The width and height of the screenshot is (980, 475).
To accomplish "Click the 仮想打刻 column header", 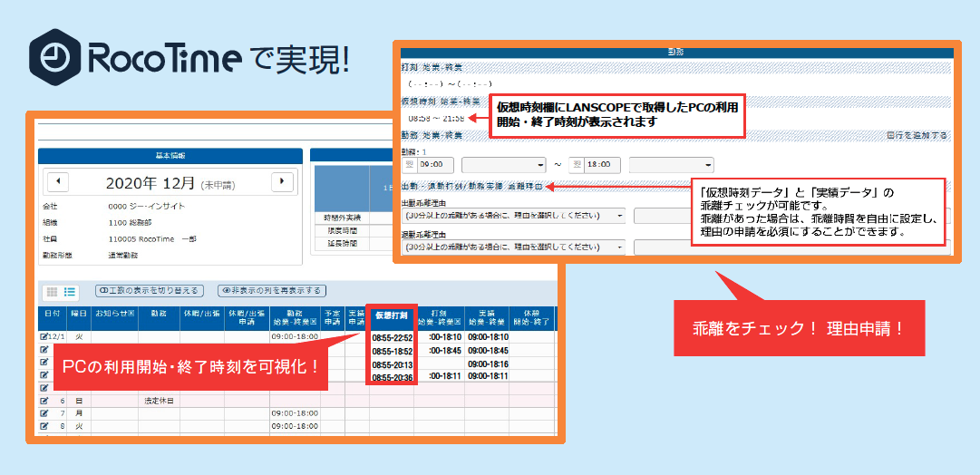I will coord(392,317).
